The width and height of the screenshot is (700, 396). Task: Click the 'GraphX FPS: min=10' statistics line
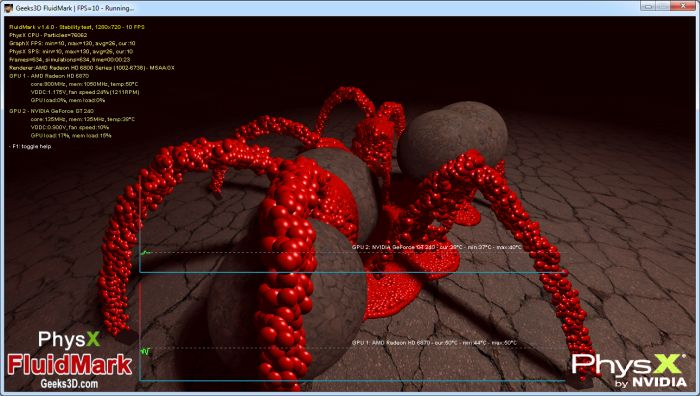click(x=72, y=43)
